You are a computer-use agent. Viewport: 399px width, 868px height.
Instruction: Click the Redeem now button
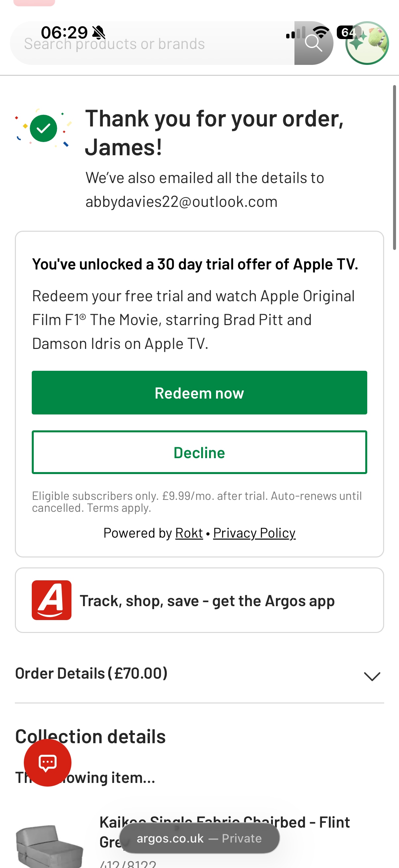pyautogui.click(x=199, y=393)
